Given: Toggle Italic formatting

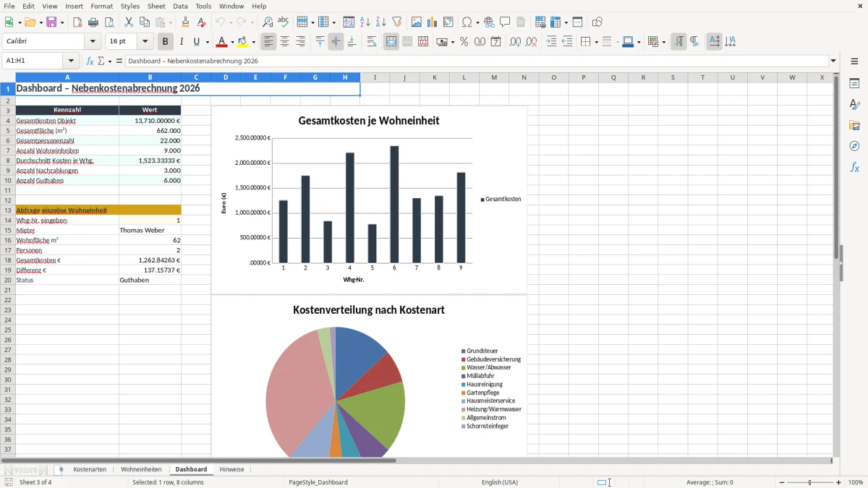Looking at the screenshot, I should 182,42.
